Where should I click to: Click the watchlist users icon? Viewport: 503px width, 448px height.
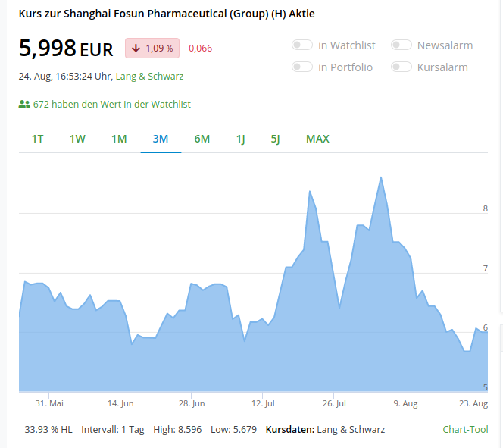24,104
